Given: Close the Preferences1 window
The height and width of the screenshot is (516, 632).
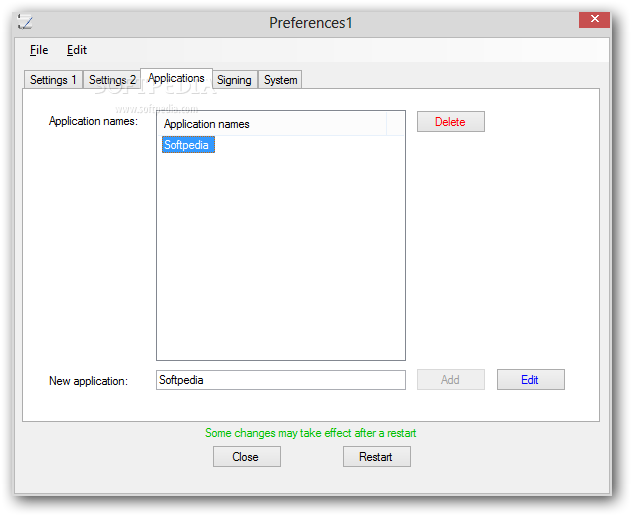Looking at the screenshot, I should (x=595, y=19).
